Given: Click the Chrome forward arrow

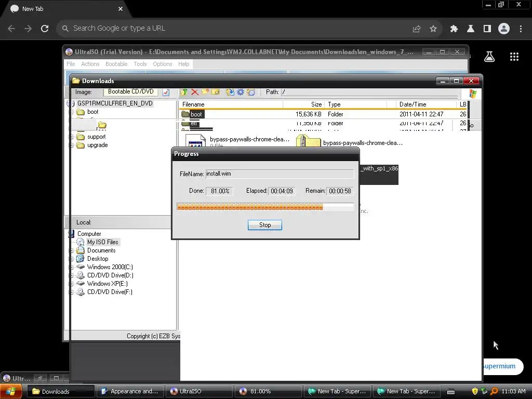Looking at the screenshot, I should click(28, 29).
